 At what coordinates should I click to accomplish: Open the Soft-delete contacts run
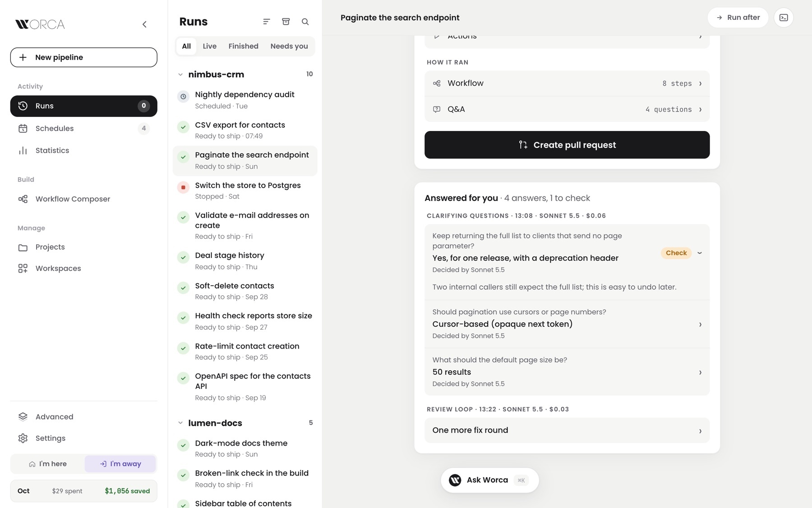(245, 291)
